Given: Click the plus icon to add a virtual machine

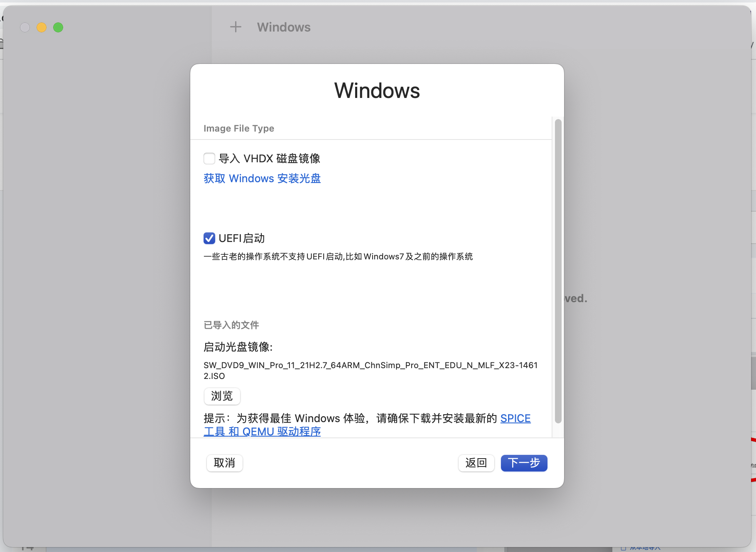Looking at the screenshot, I should click(x=236, y=27).
